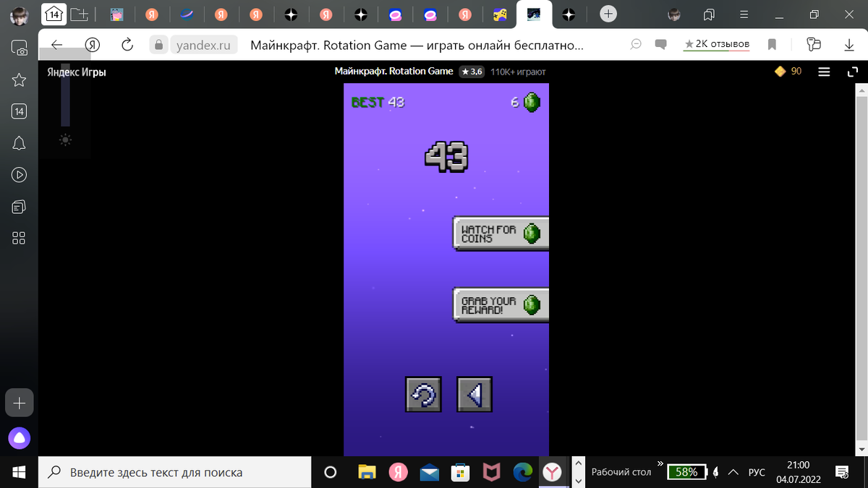Click the Yandex Я home button in address bar

[x=93, y=45]
